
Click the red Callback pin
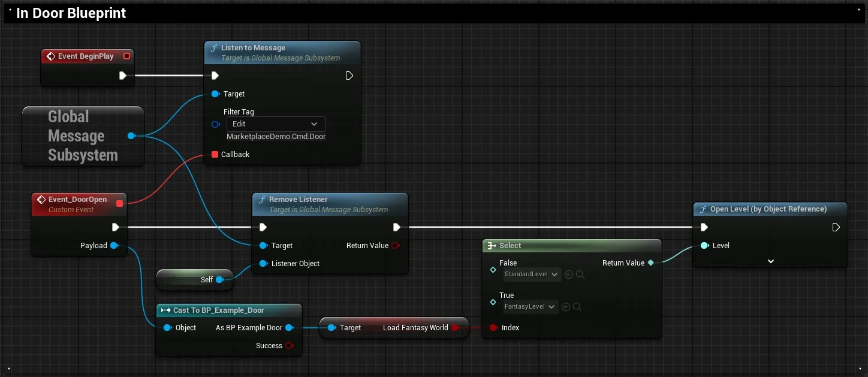215,155
